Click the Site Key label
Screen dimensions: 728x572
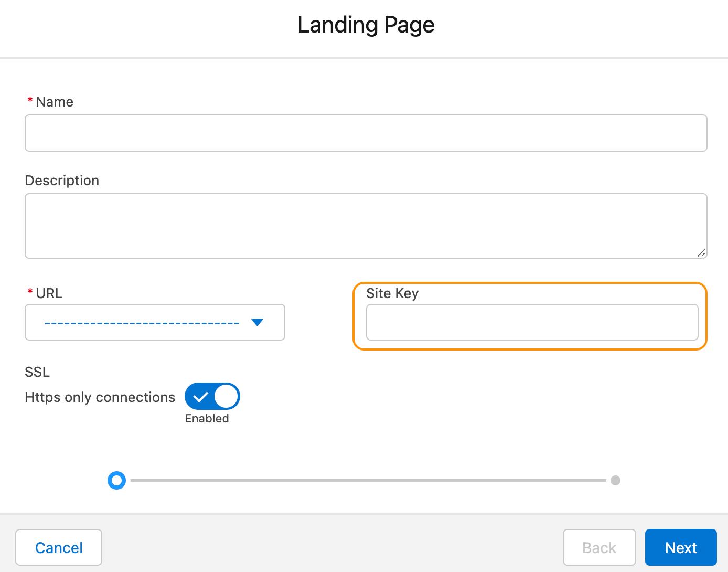(x=392, y=293)
